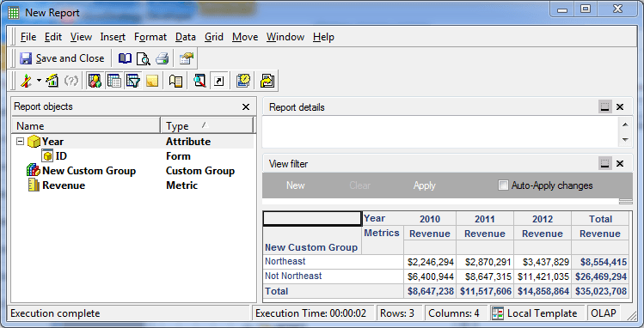
Task: Close the Report details pane
Action: [x=620, y=107]
